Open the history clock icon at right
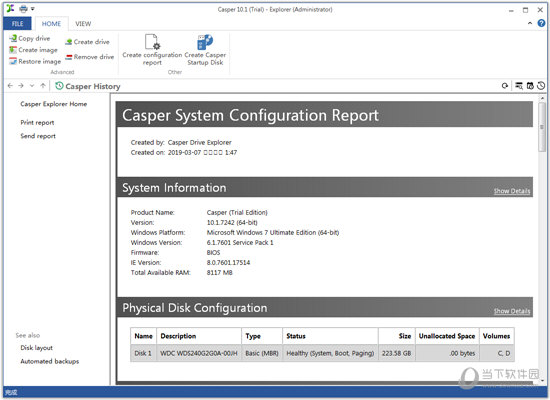Screen dimensions: 550x400 pos(541,86)
